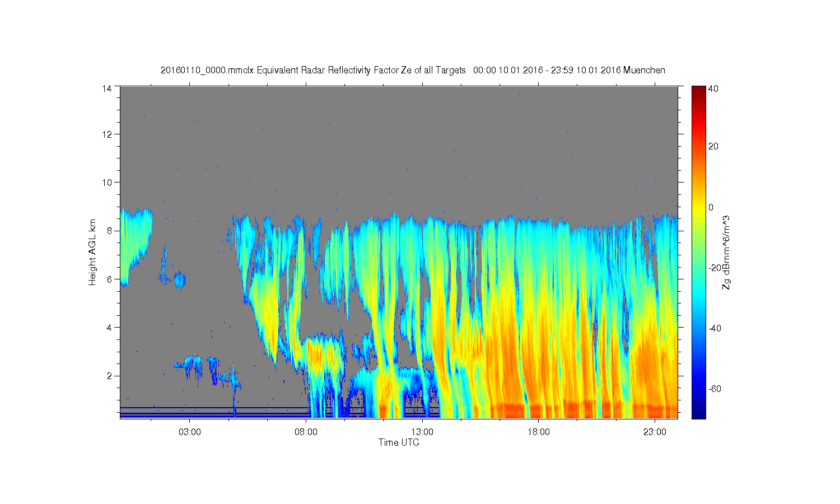Click the height tick label '4'
This screenshot has width=840, height=504.
[x=110, y=328]
